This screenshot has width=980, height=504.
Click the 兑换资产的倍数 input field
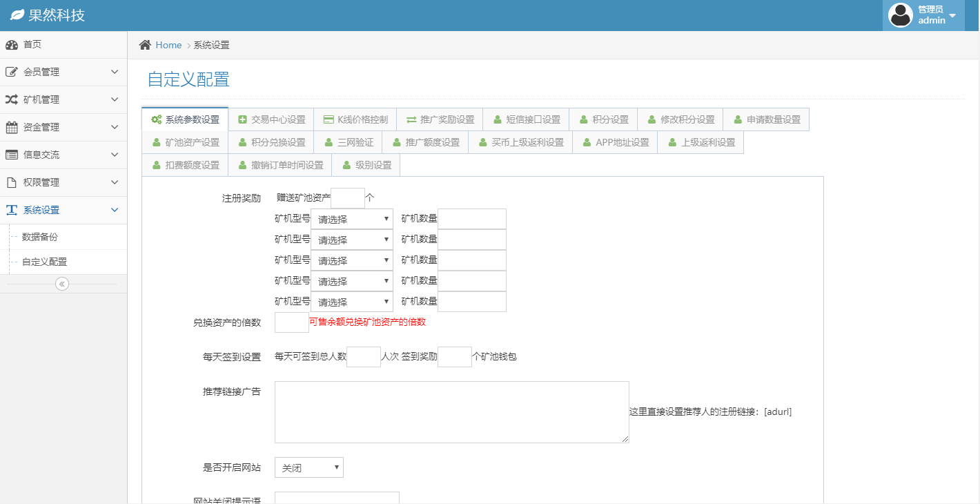coord(292,322)
